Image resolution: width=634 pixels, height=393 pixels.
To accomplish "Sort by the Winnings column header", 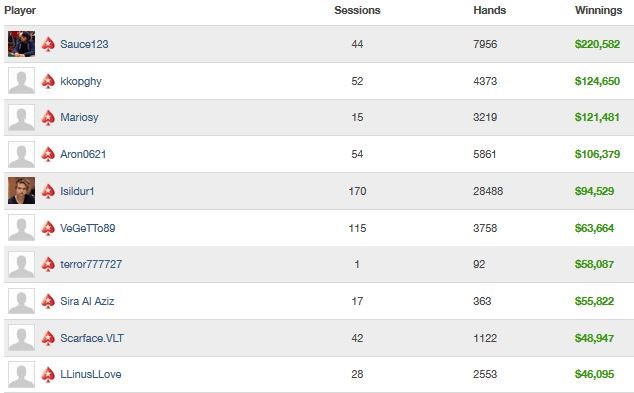I will click(x=598, y=10).
